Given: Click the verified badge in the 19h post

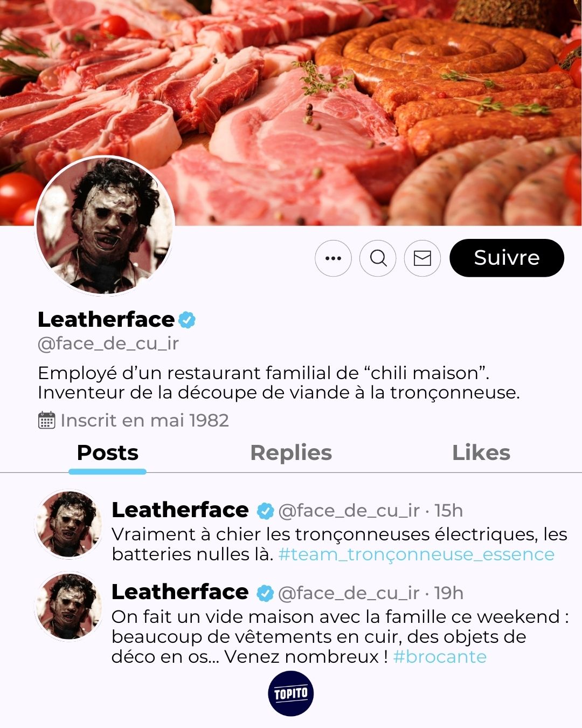Looking at the screenshot, I should coord(265,593).
